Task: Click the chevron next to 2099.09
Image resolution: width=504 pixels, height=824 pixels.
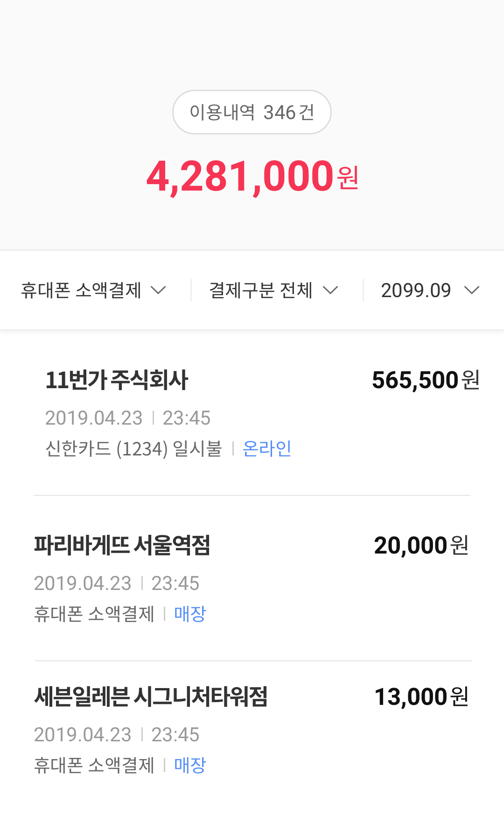Action: click(472, 291)
